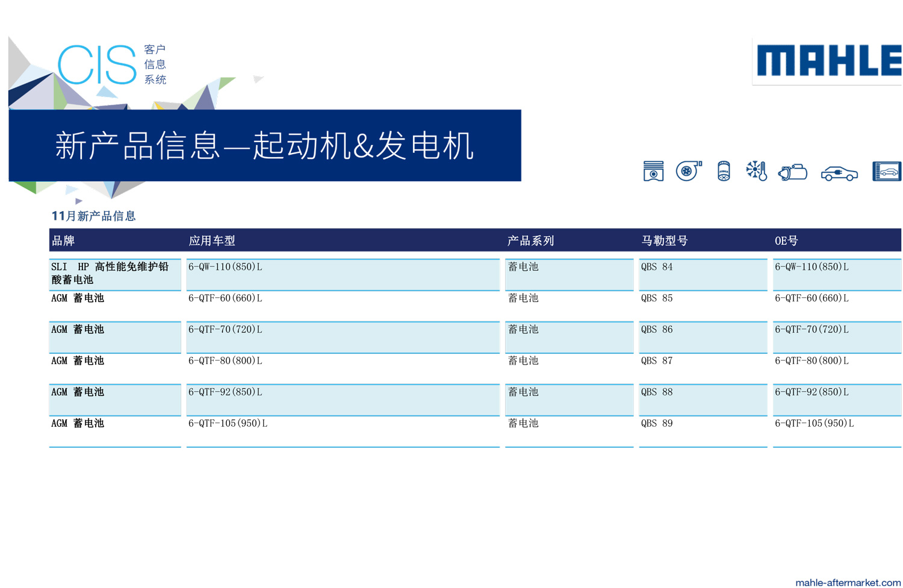
Task: Select AGM 蓄电池 brand cell in QBS 85 row
Action: [115, 306]
